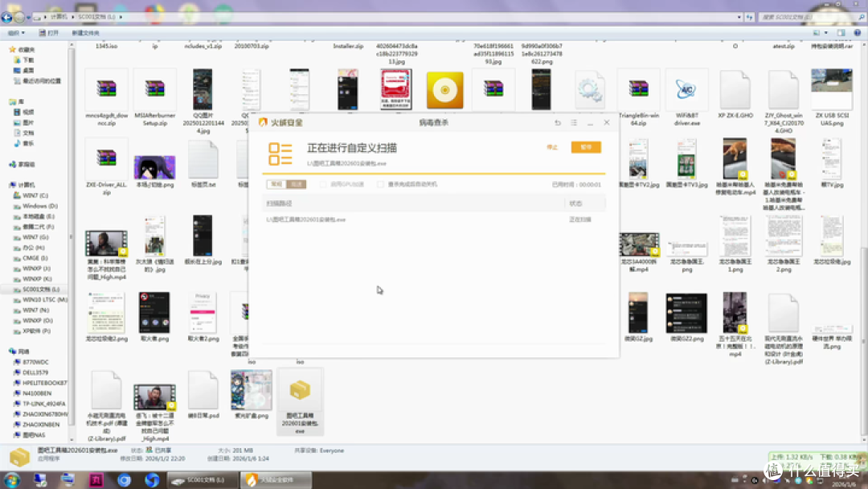
Task: Select WiFi&BT driver.exe file
Action: point(687,98)
